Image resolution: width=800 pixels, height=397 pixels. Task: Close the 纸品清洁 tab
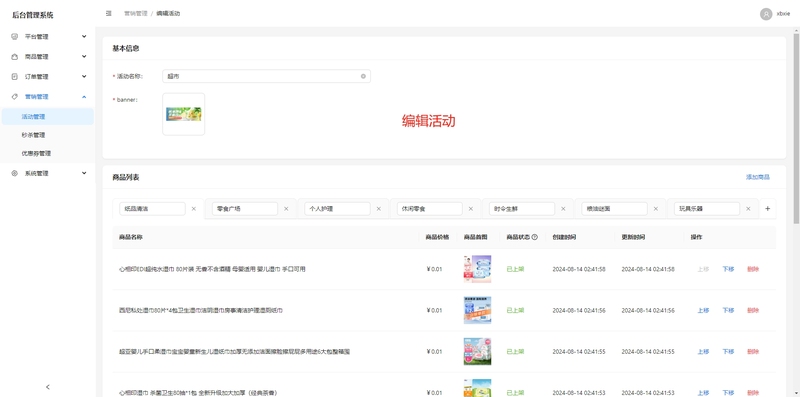click(193, 209)
